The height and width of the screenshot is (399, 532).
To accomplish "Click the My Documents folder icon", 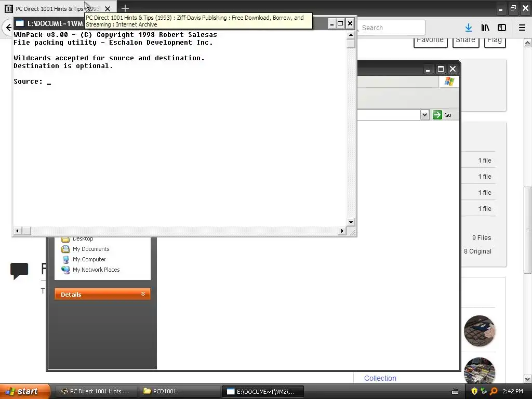I will 65,249.
